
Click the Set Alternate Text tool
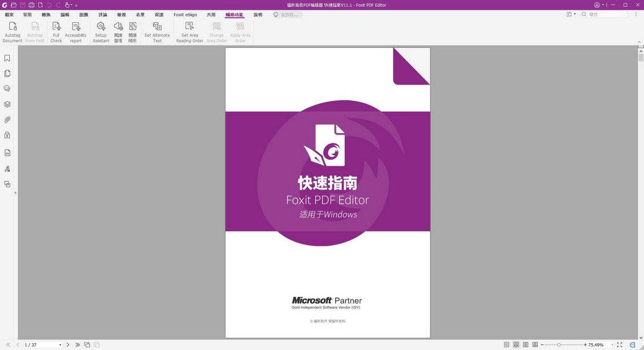[157, 30]
